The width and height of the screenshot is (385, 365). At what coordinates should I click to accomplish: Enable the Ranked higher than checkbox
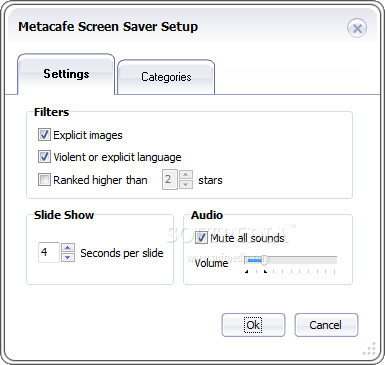[44, 180]
